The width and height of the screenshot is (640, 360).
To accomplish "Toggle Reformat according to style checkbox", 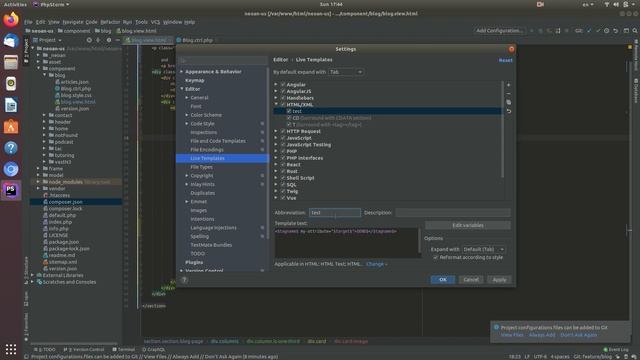I will point(436,258).
